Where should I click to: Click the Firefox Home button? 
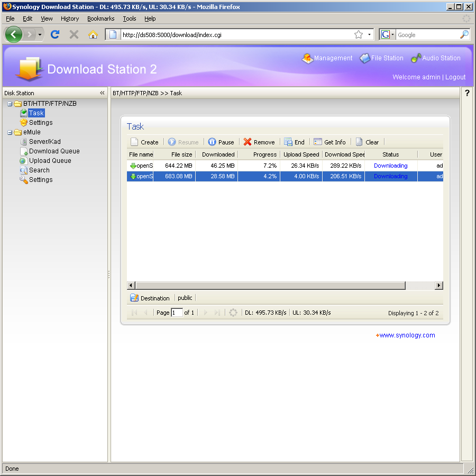tap(93, 34)
